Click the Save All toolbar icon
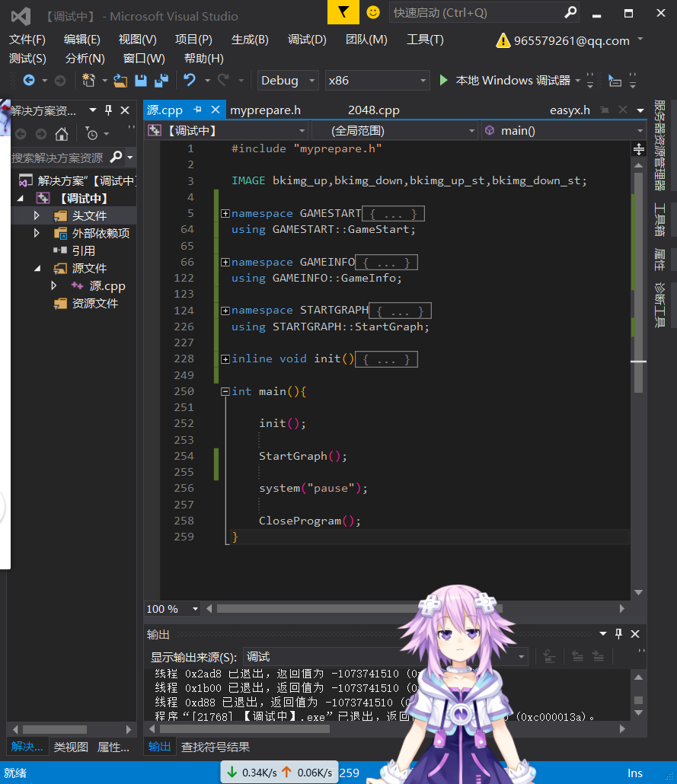The image size is (677, 784). coord(161,81)
